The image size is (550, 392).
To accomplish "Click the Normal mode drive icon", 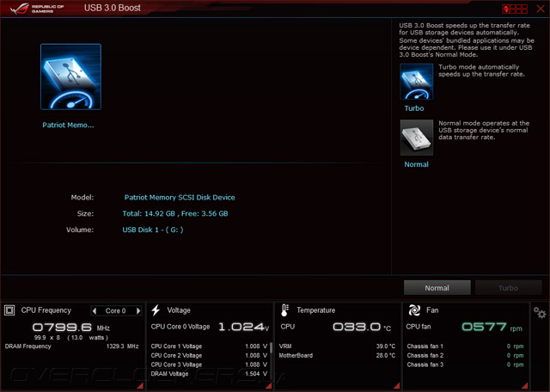I will coord(416,138).
